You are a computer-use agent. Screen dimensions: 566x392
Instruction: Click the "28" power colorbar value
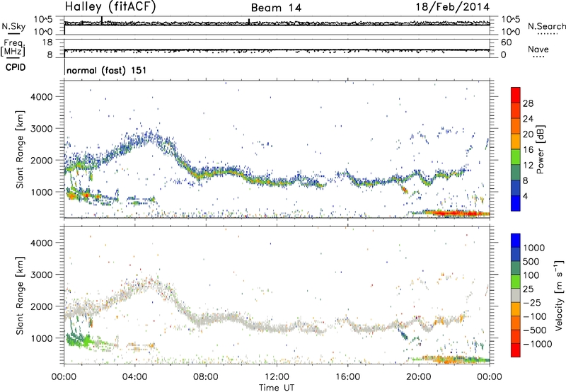pyautogui.click(x=528, y=103)
